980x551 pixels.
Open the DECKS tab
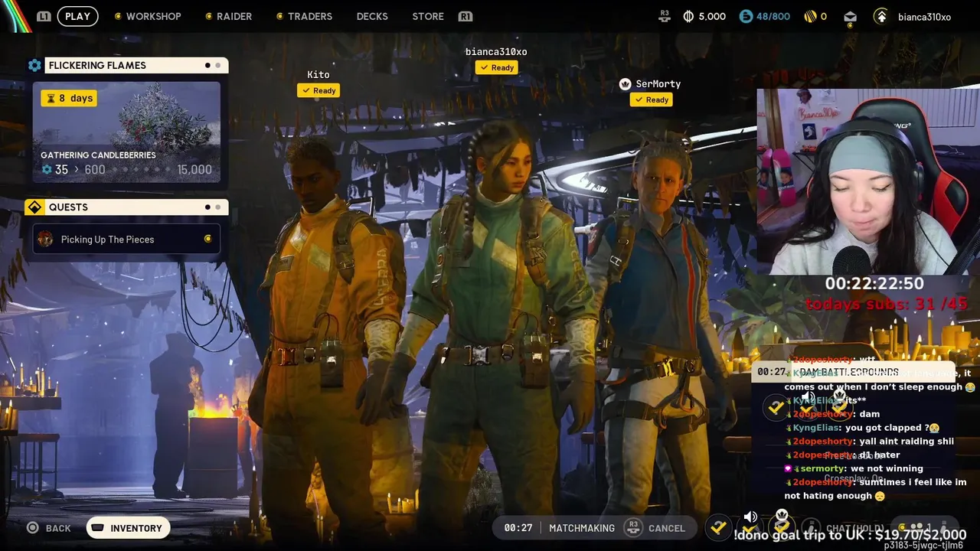372,16
